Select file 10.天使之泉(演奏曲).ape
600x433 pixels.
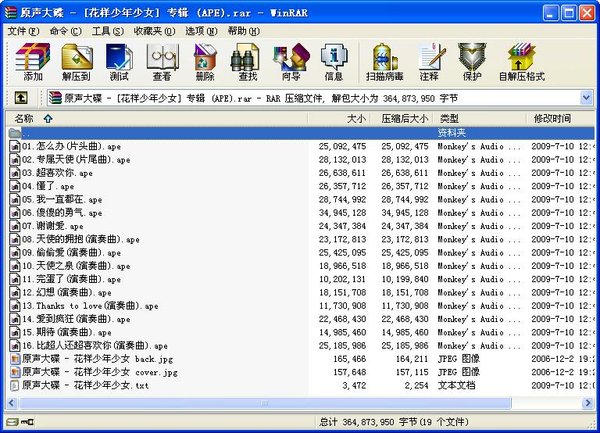[76, 266]
